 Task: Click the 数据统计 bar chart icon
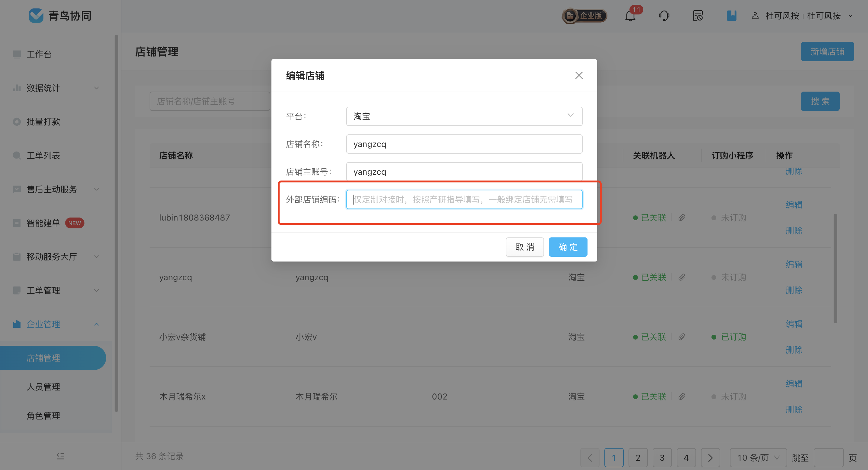tap(17, 88)
